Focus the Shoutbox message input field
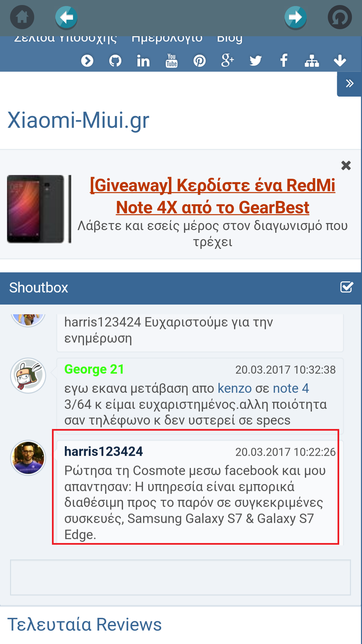 [180, 578]
